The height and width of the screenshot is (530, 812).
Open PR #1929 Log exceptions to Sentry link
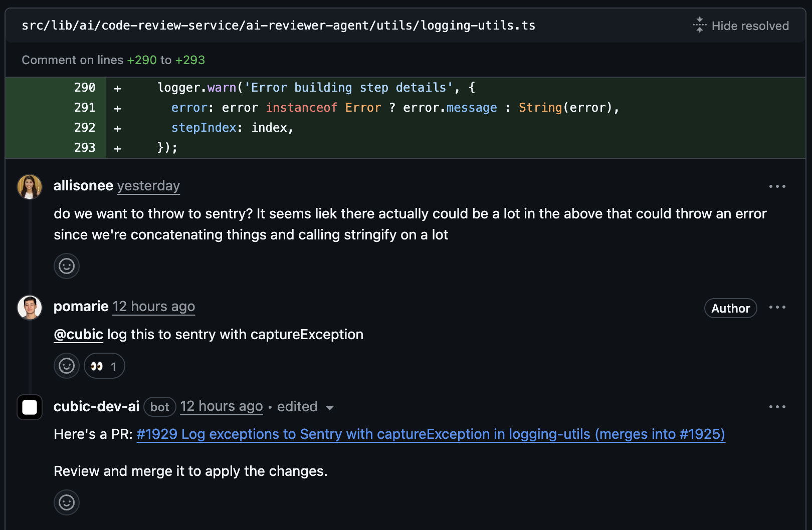tap(431, 434)
